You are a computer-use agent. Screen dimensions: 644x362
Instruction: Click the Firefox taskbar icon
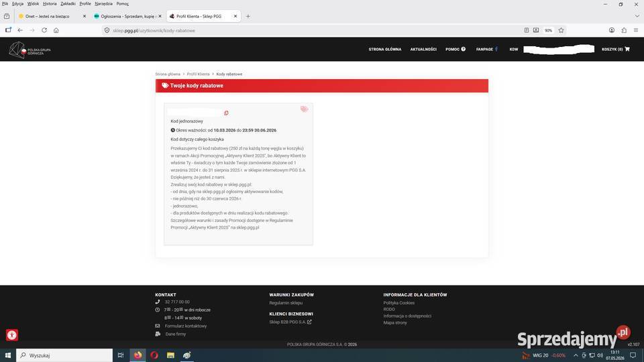point(138,355)
